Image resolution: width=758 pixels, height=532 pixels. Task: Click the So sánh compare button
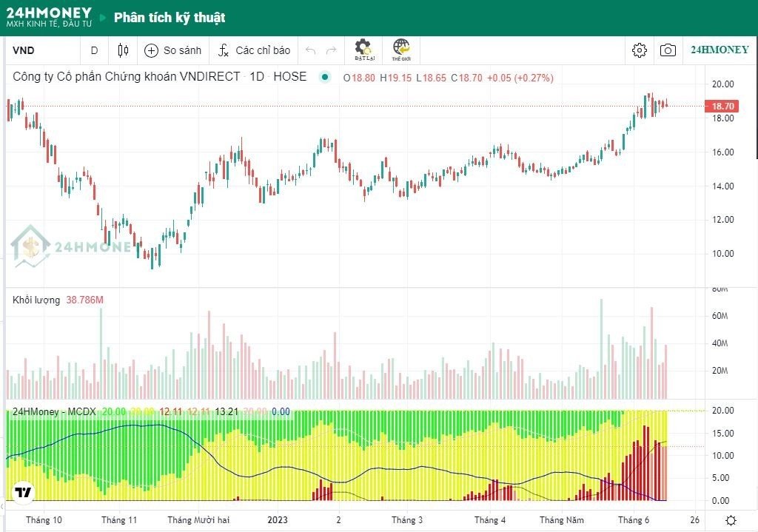[x=173, y=50]
